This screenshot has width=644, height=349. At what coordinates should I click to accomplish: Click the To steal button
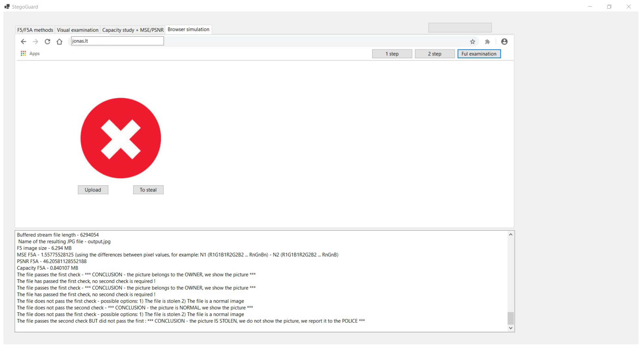click(148, 190)
